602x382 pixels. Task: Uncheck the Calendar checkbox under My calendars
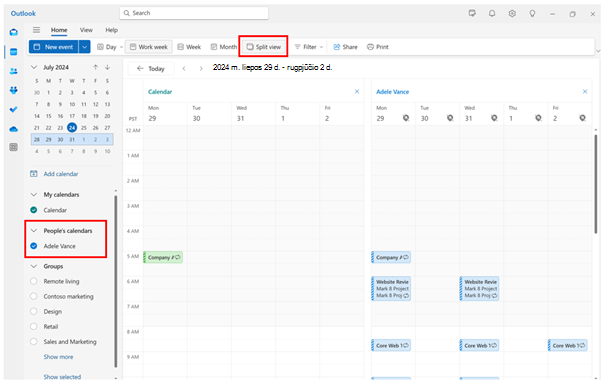[x=34, y=210]
